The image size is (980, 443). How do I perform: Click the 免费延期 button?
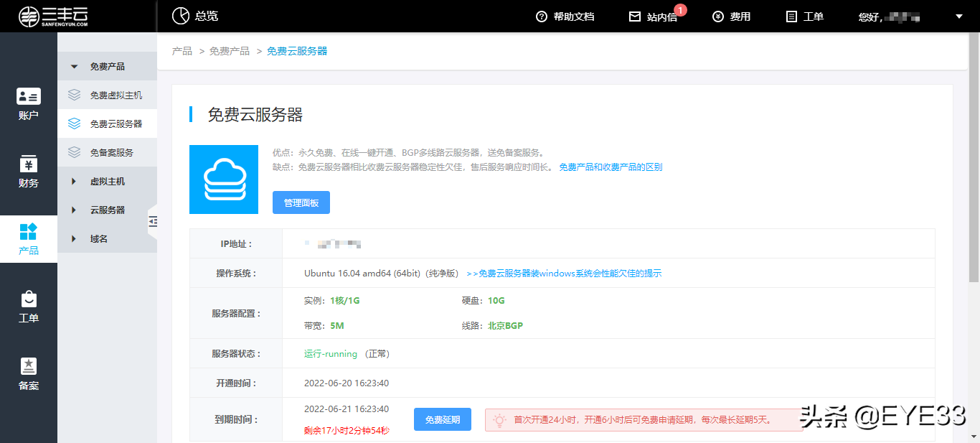click(x=443, y=419)
